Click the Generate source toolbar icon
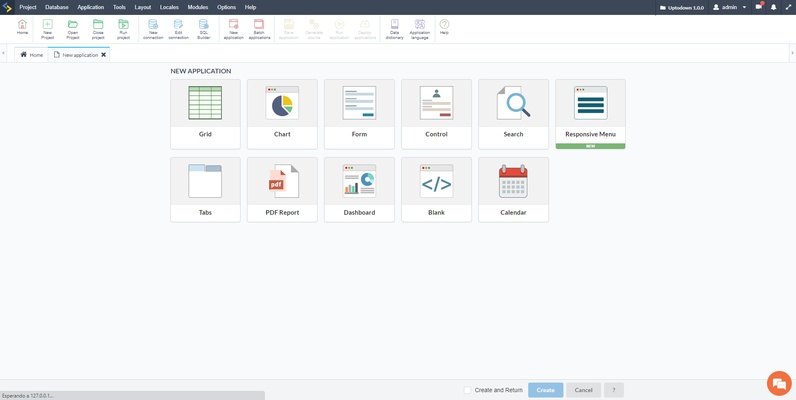This screenshot has width=796, height=400. click(314, 28)
